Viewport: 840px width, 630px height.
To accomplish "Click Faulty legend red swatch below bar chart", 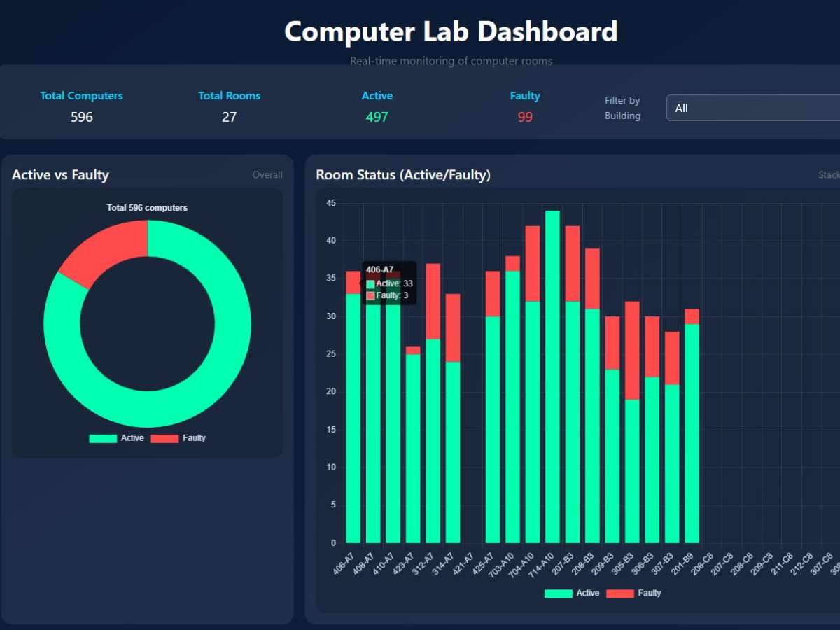I will [619, 593].
